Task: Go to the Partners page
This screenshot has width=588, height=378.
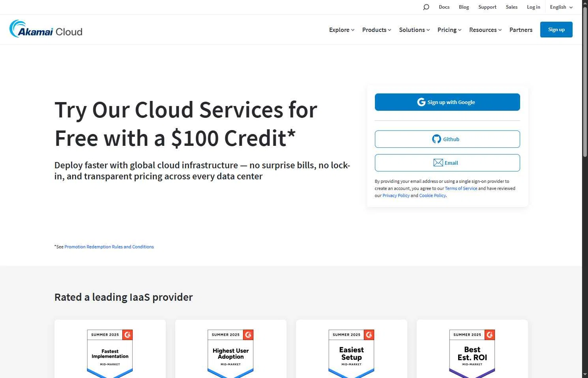Action: point(521,30)
